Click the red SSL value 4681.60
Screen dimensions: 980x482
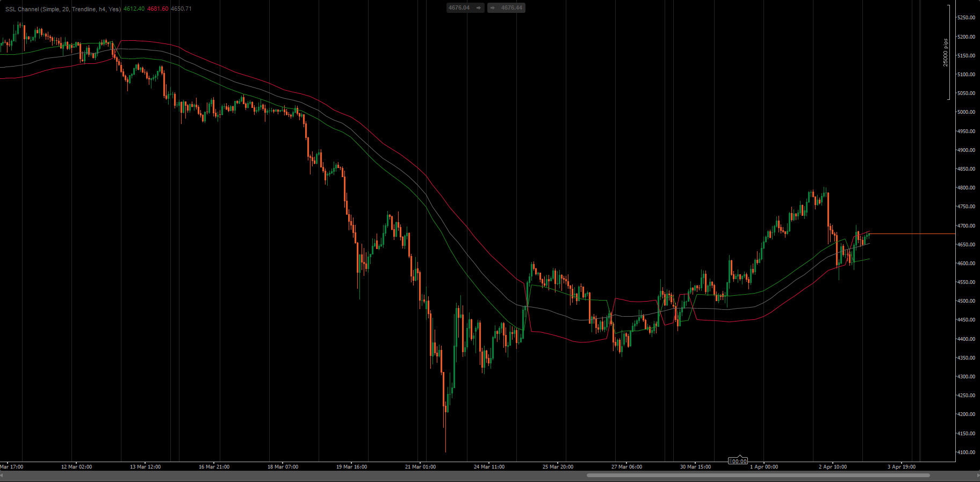click(157, 9)
